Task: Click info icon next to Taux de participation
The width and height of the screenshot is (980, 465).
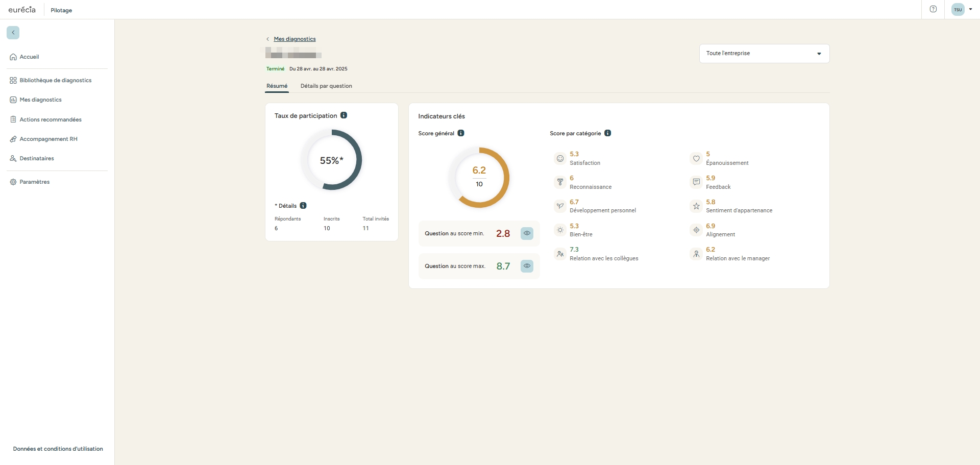Action: tap(344, 115)
